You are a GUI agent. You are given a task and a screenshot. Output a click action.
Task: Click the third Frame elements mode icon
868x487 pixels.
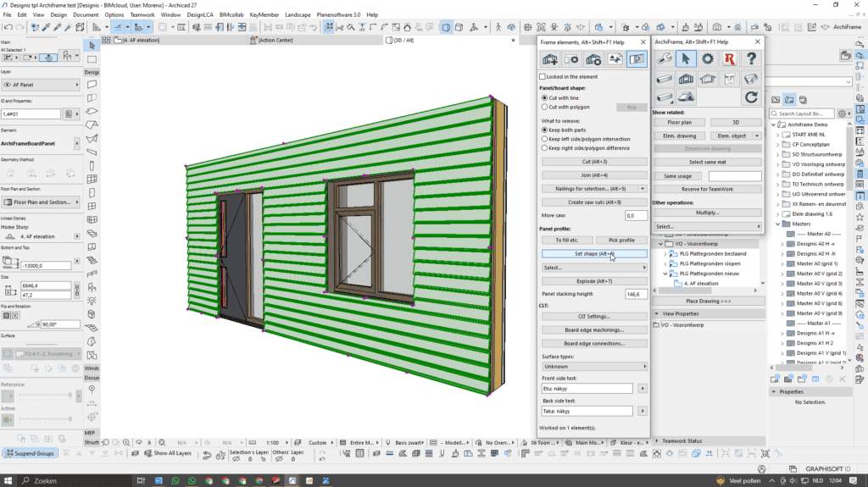coord(593,59)
